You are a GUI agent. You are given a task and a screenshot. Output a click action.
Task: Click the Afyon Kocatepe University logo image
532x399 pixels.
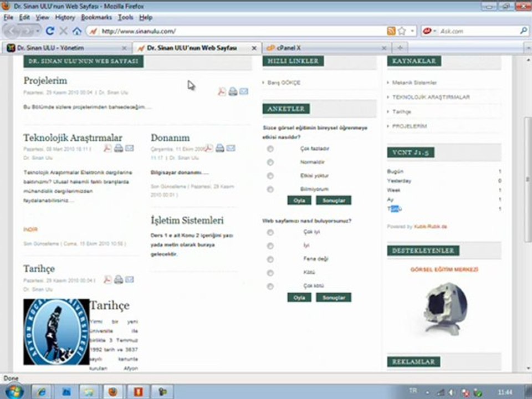(x=57, y=332)
